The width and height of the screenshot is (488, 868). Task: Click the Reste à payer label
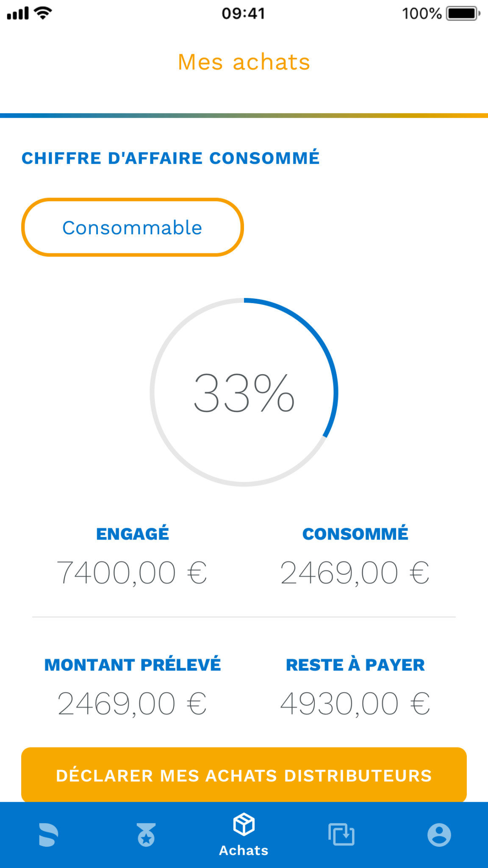[x=355, y=665]
